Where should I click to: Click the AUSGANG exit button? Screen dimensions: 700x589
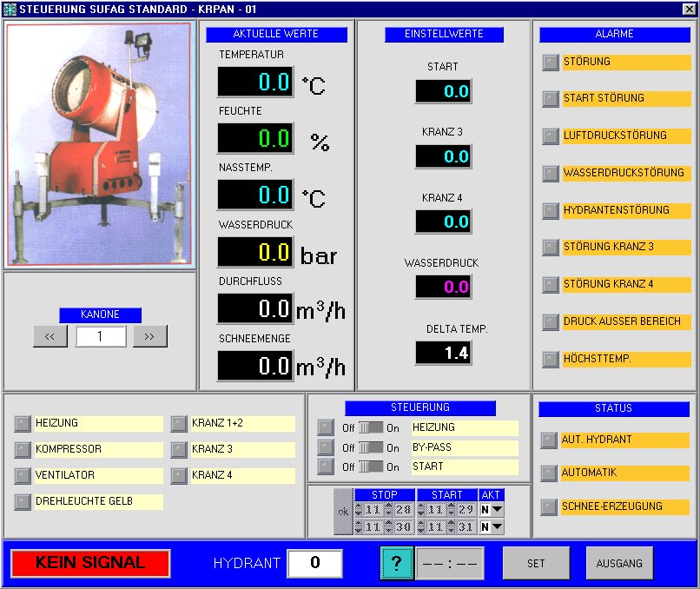[618, 563]
